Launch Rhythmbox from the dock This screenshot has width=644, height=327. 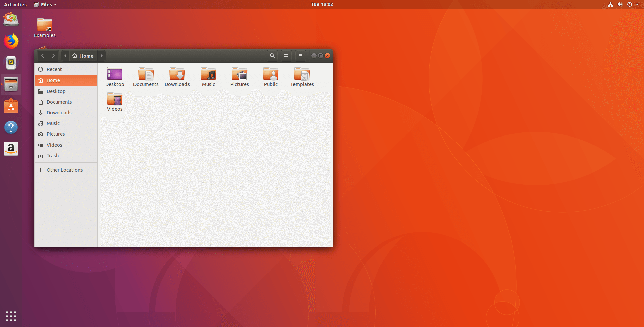pyautogui.click(x=11, y=63)
